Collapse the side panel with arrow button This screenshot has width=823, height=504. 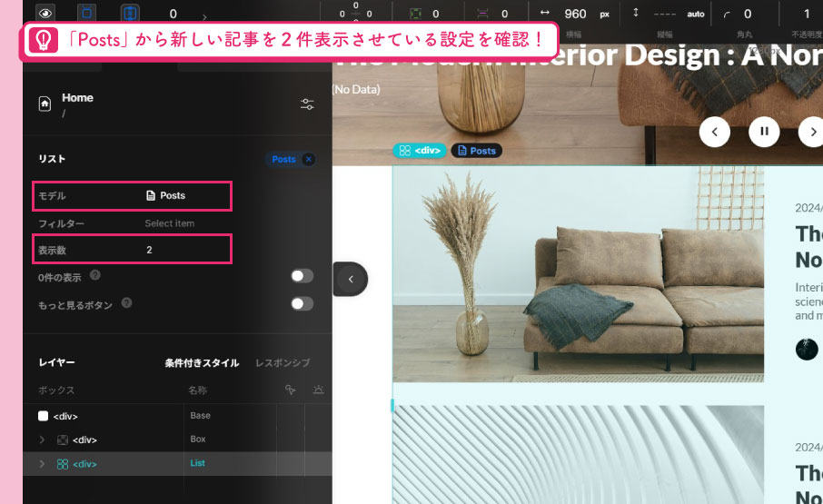(x=350, y=279)
